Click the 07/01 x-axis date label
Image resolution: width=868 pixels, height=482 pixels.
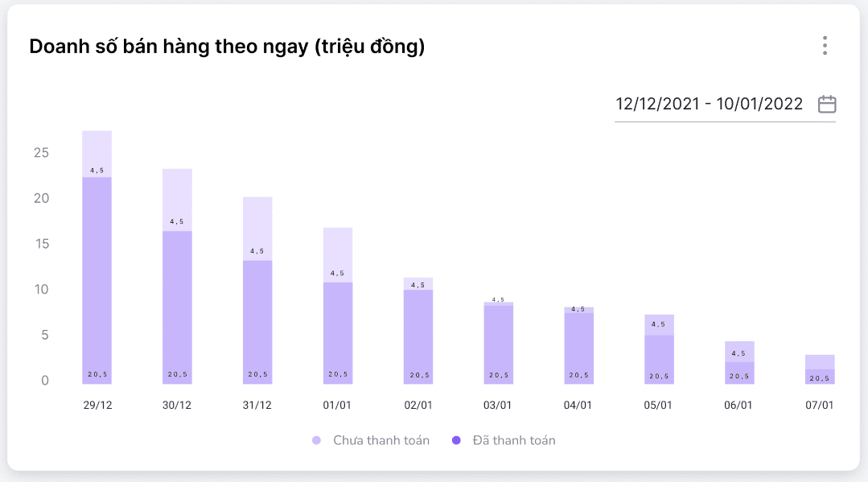tap(820, 406)
